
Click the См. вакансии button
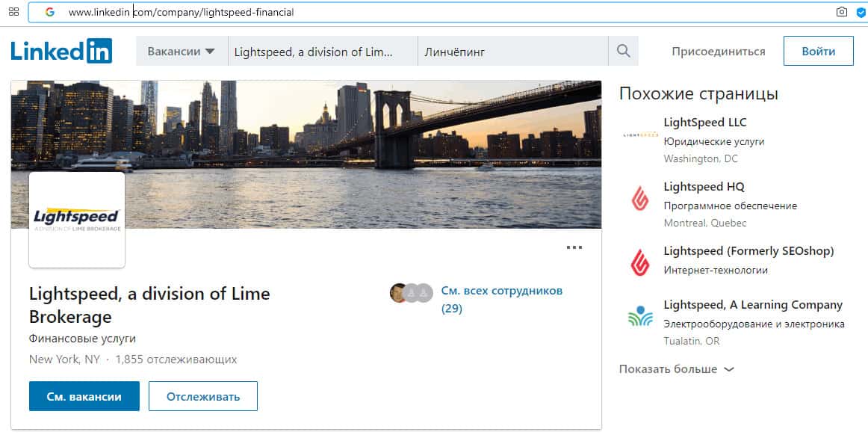point(84,396)
